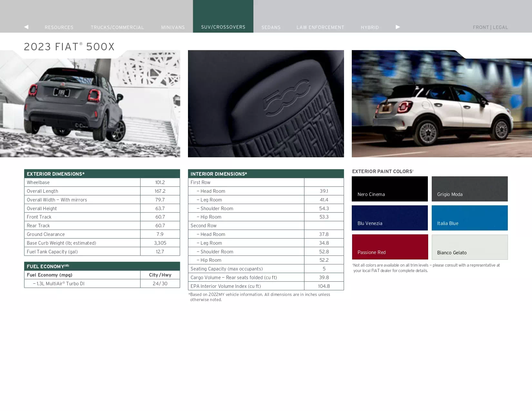Advance to next section with right arrow
This screenshot has width=532, height=411.
coord(398,27)
